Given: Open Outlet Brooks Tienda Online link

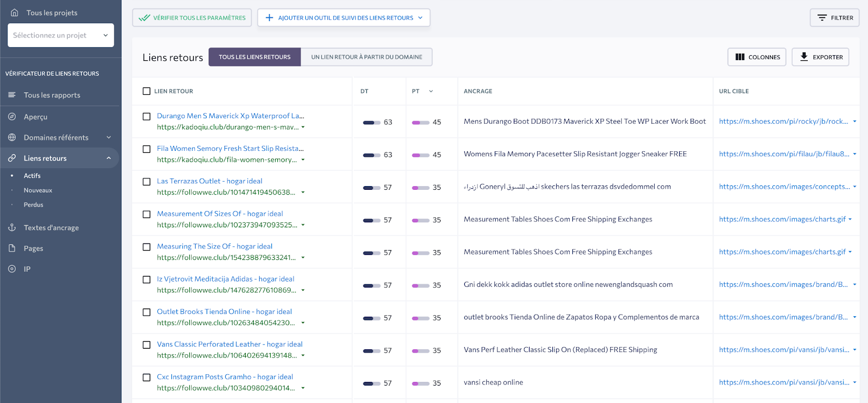Looking at the screenshot, I should (224, 311).
